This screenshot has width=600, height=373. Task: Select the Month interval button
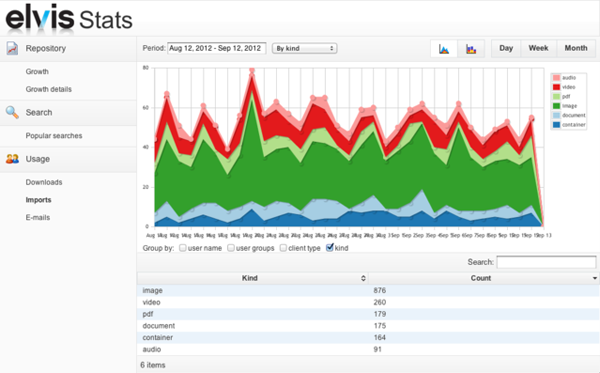coord(576,48)
